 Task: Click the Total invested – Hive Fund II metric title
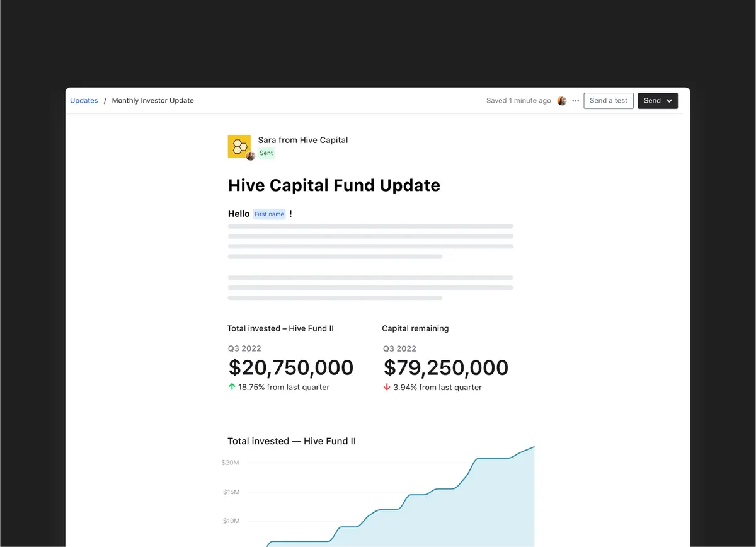pos(280,328)
